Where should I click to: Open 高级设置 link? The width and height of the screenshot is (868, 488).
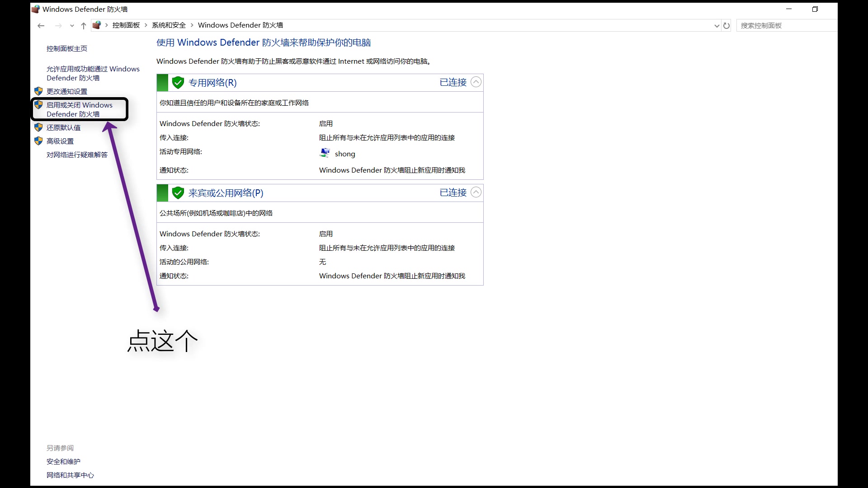click(60, 141)
